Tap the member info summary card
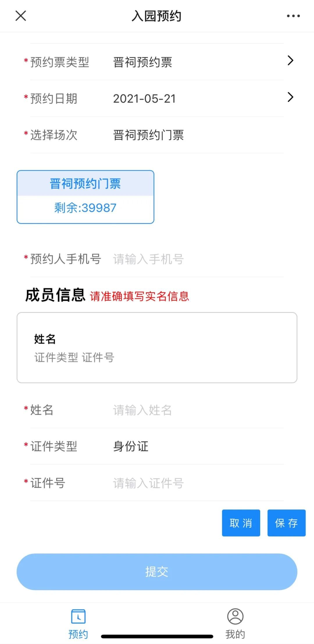The height and width of the screenshot is (644, 314). click(157, 348)
